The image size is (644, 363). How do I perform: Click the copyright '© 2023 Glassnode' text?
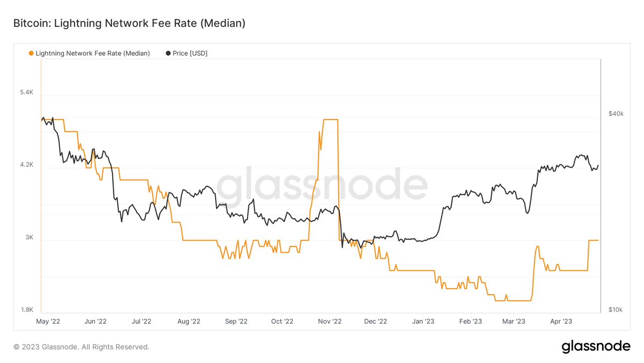click(81, 347)
